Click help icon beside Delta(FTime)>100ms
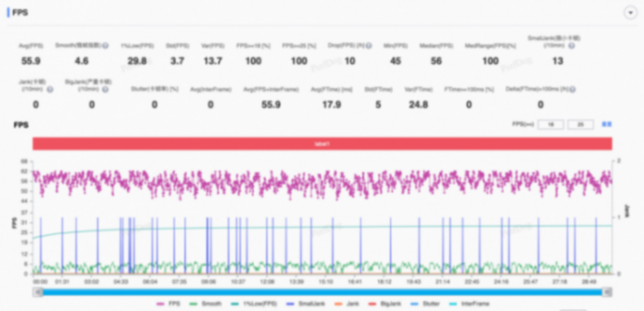Image resolution: width=644 pixels, height=311 pixels. click(572, 90)
